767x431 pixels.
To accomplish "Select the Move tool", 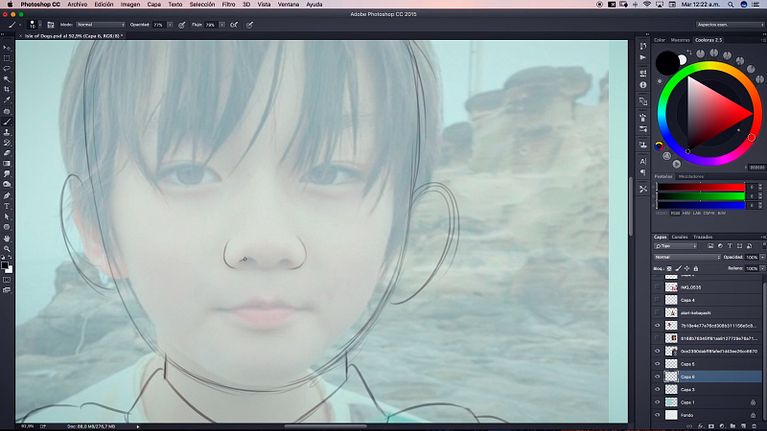I will 7,48.
